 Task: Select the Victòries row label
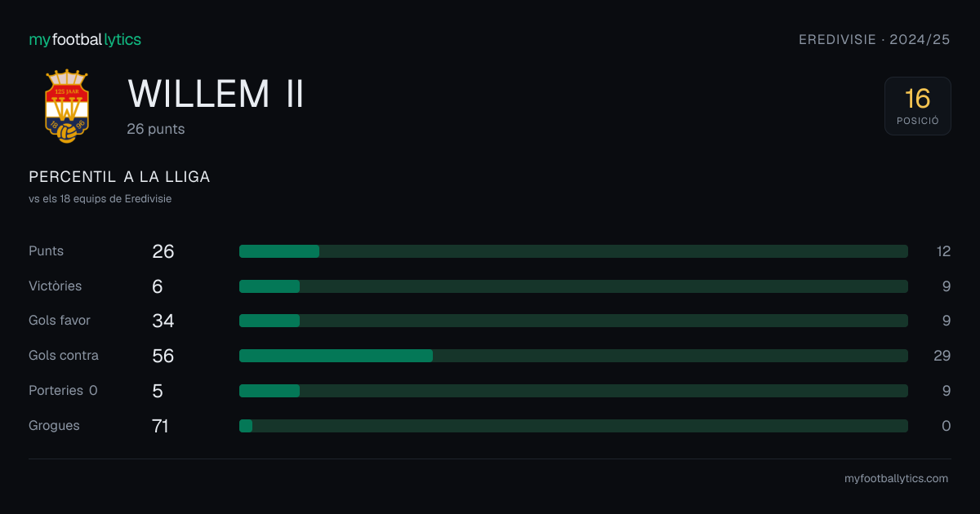click(55, 286)
